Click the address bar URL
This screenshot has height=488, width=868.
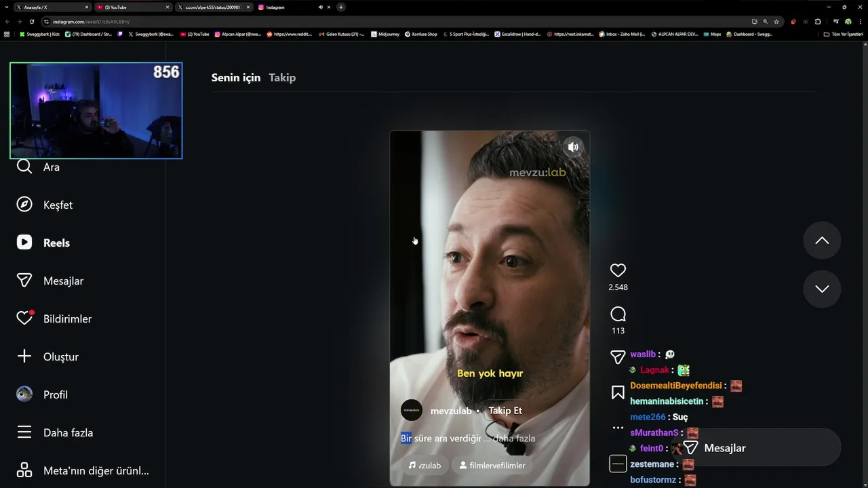(x=91, y=22)
